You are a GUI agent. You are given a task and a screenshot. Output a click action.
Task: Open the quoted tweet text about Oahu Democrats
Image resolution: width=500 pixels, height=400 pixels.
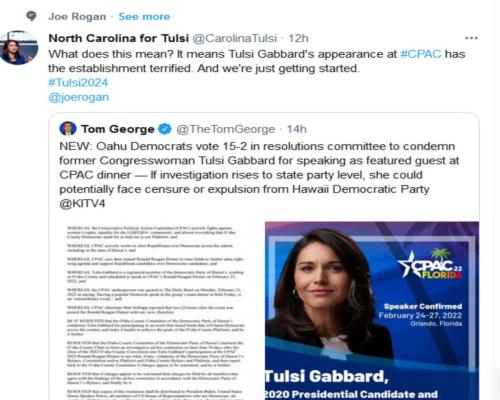tap(259, 175)
